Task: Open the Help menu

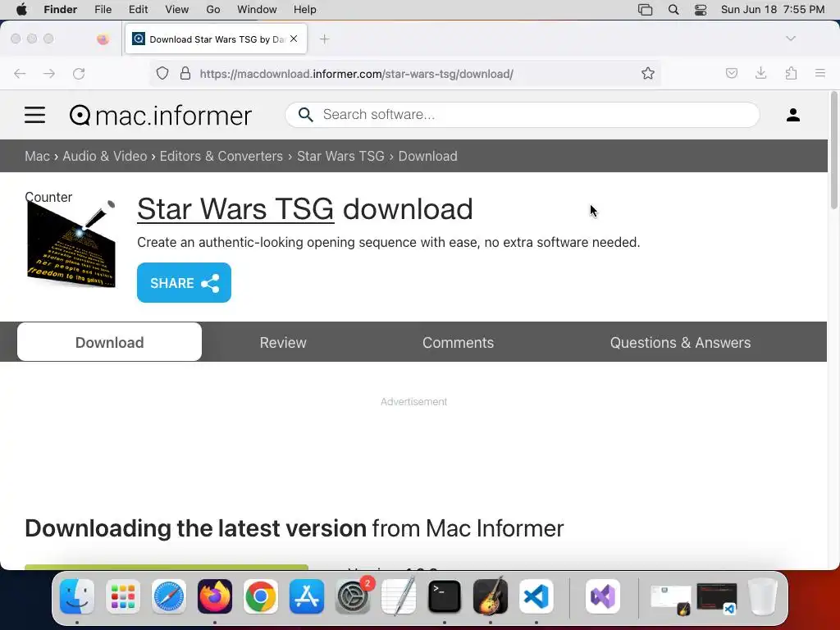Action: 305,10
